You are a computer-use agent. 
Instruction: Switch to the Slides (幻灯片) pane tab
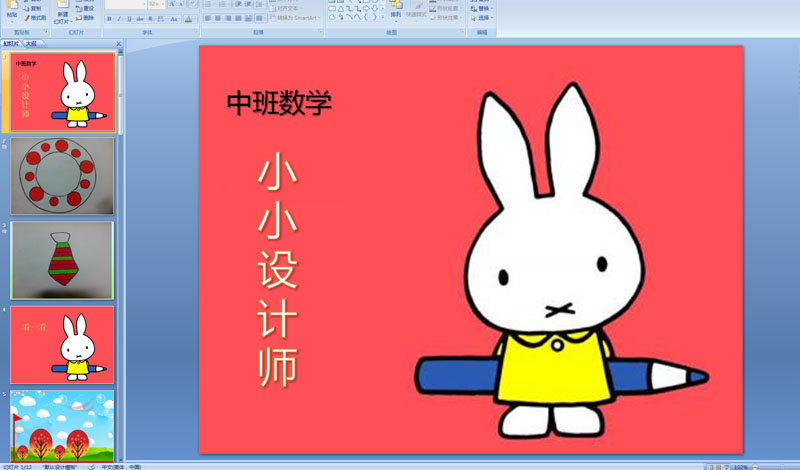[x=11, y=44]
